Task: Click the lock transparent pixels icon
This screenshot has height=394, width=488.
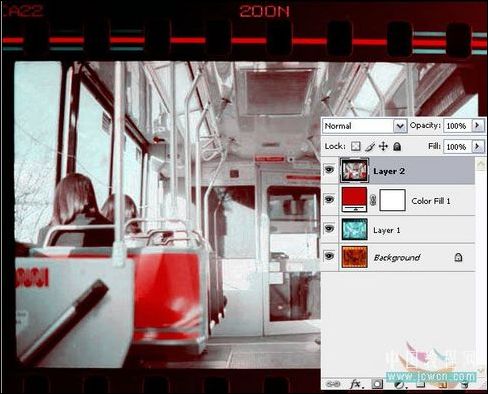Action: point(356,146)
